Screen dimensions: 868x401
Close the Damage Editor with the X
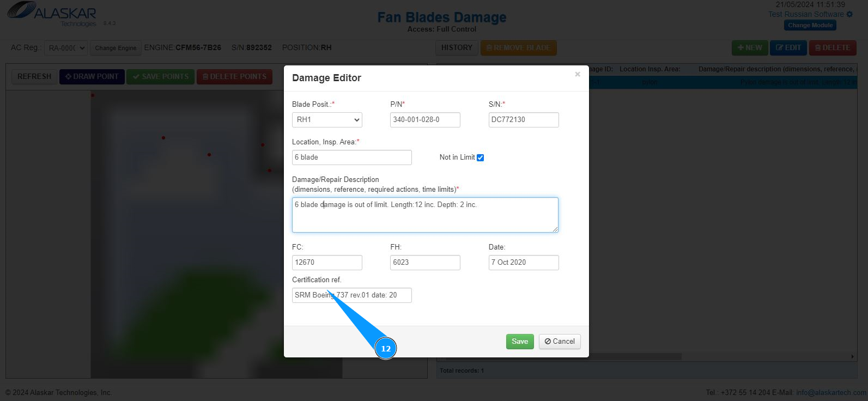pos(578,74)
